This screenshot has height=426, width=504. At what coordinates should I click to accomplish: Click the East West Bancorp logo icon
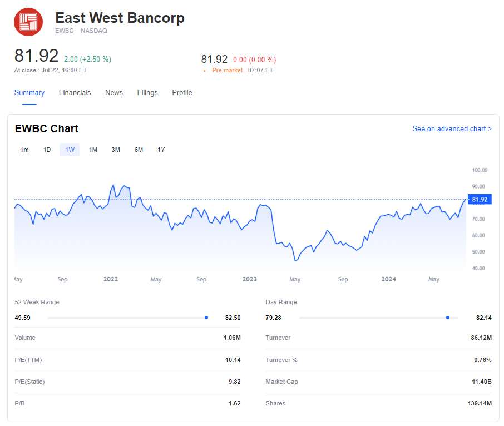[x=28, y=22]
